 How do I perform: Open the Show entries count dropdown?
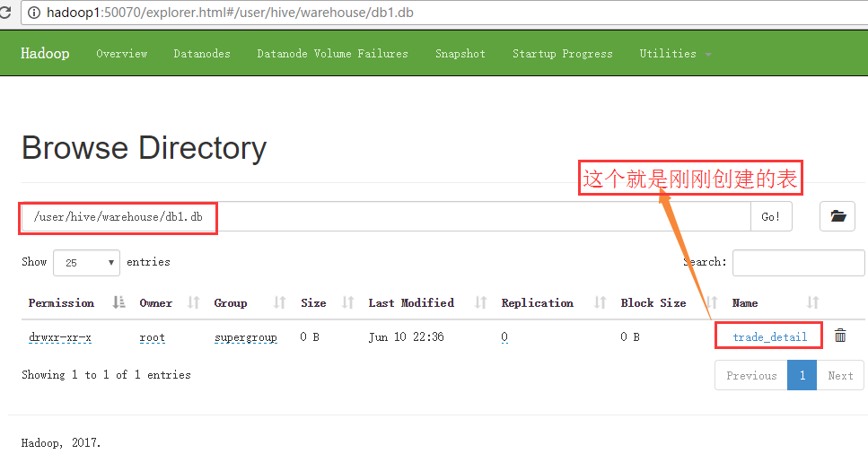[86, 262]
